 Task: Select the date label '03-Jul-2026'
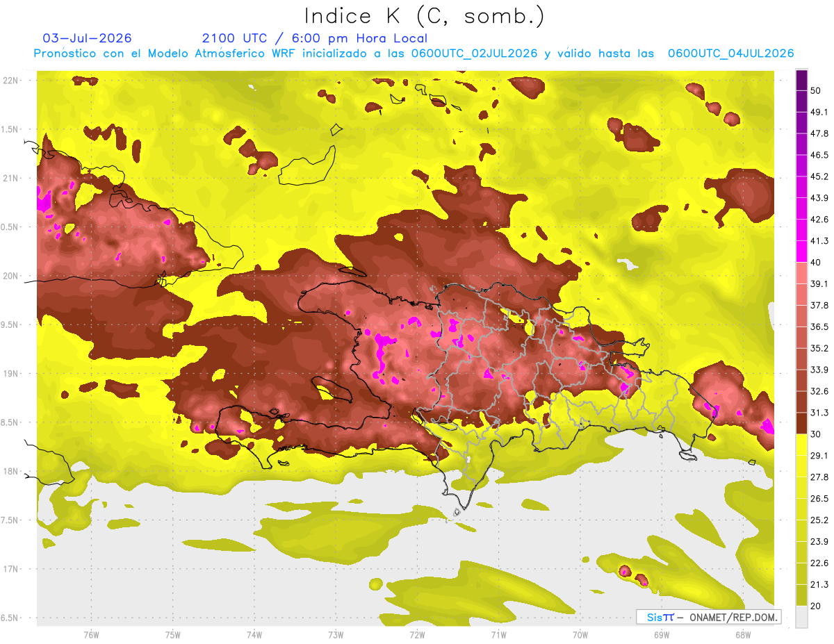tap(87, 38)
